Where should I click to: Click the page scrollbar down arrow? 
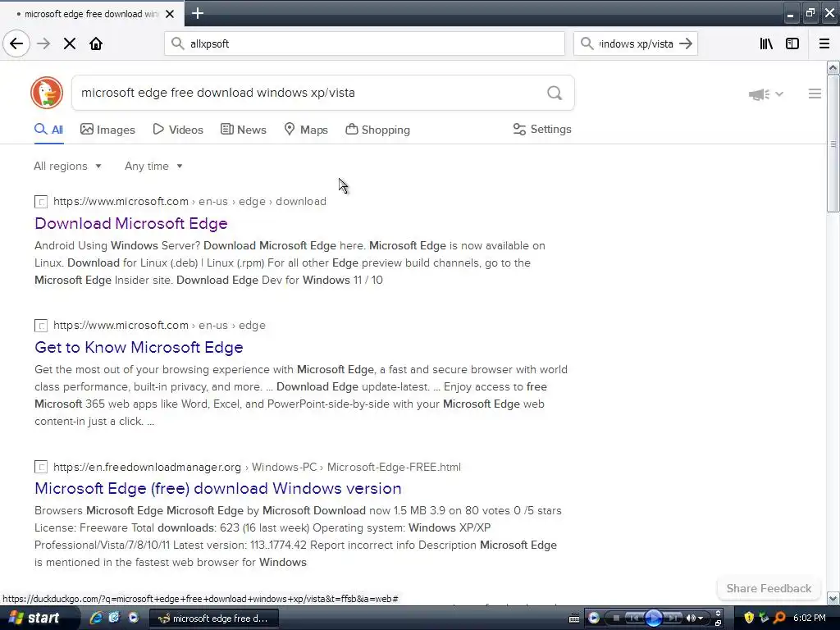[x=833, y=598]
